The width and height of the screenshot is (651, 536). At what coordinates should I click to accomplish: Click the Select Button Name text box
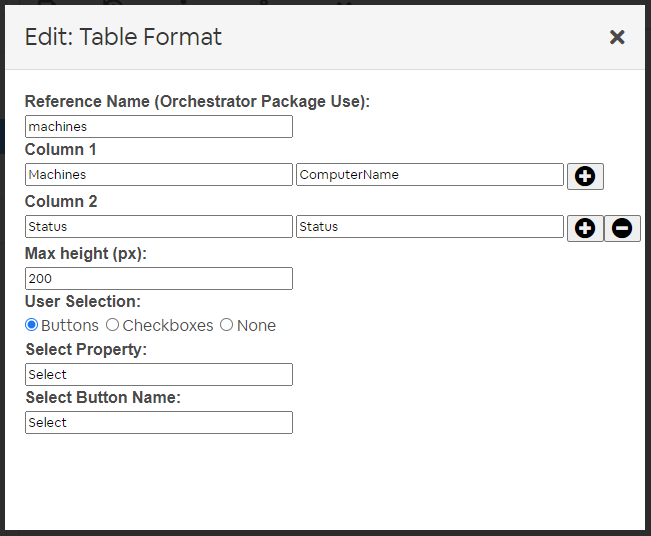click(159, 423)
